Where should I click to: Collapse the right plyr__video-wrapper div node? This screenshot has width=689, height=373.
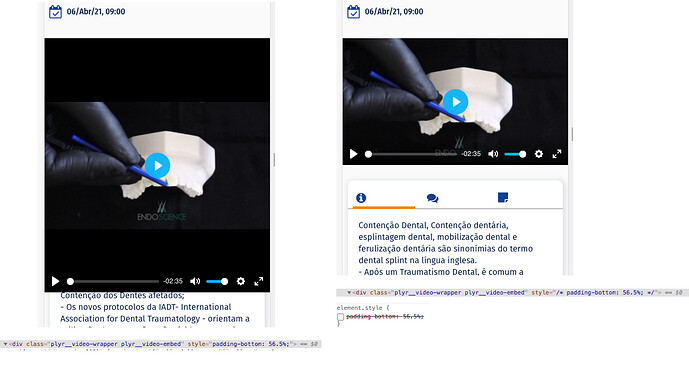pos(349,293)
